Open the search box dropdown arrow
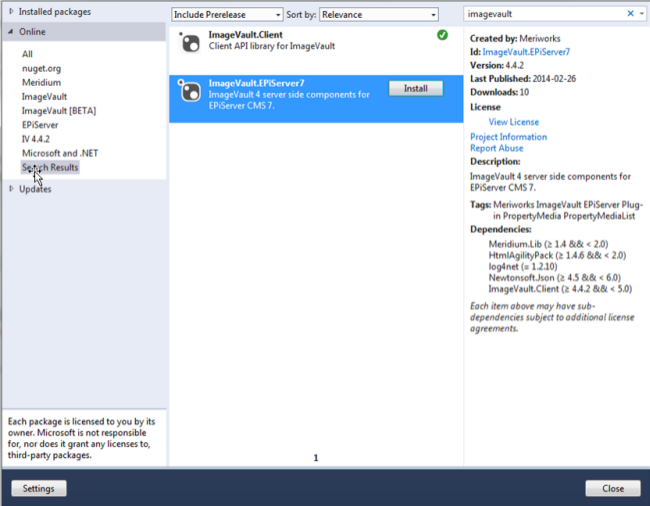This screenshot has width=650, height=506. [x=641, y=14]
